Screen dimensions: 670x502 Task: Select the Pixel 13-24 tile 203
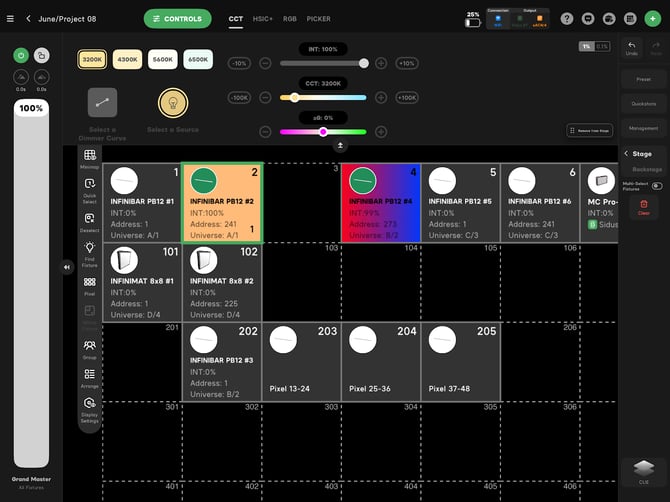[x=302, y=362]
